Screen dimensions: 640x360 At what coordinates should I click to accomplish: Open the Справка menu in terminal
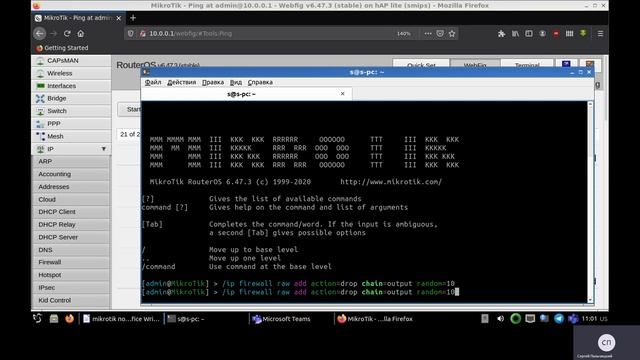coord(260,82)
